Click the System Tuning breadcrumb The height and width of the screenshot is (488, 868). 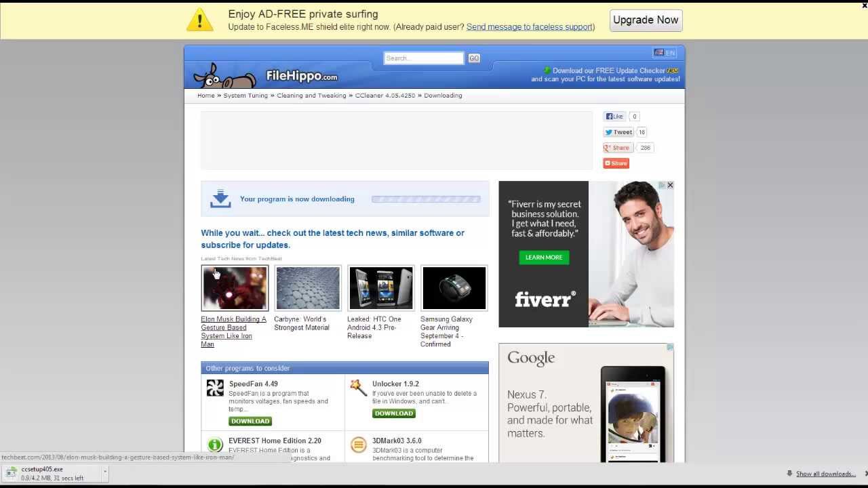[245, 96]
